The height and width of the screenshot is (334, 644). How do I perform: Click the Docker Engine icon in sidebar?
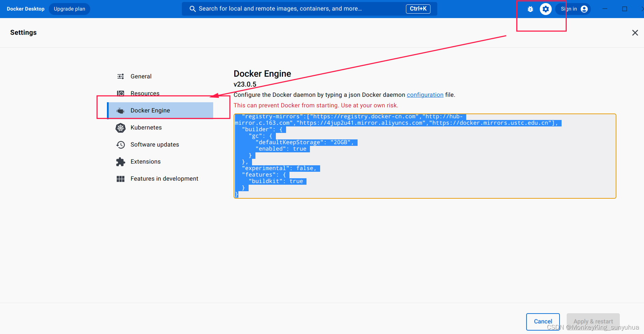(121, 110)
